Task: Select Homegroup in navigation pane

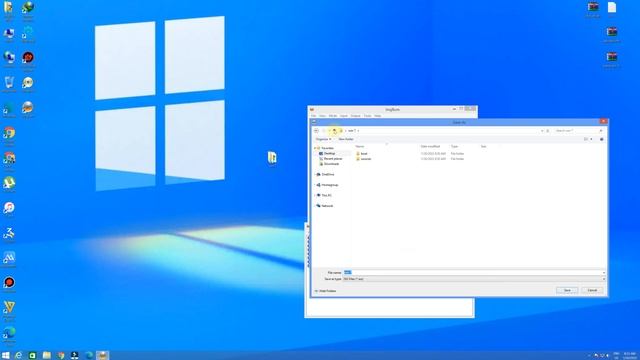Action: 329,185
